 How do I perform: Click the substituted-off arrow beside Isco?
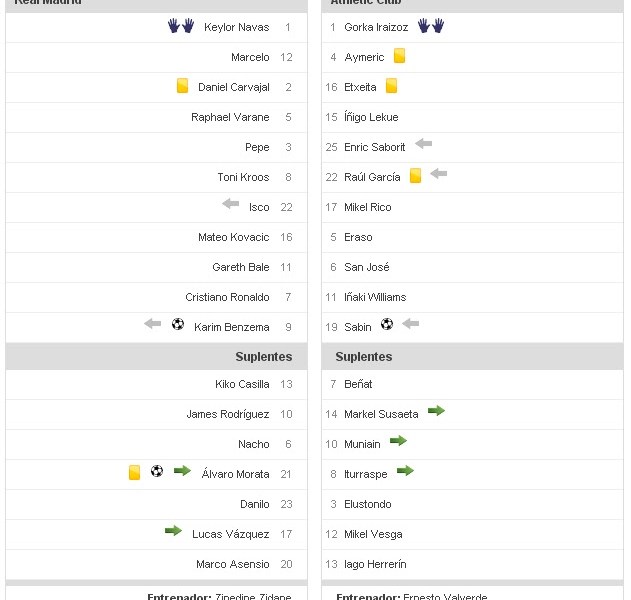tap(231, 204)
